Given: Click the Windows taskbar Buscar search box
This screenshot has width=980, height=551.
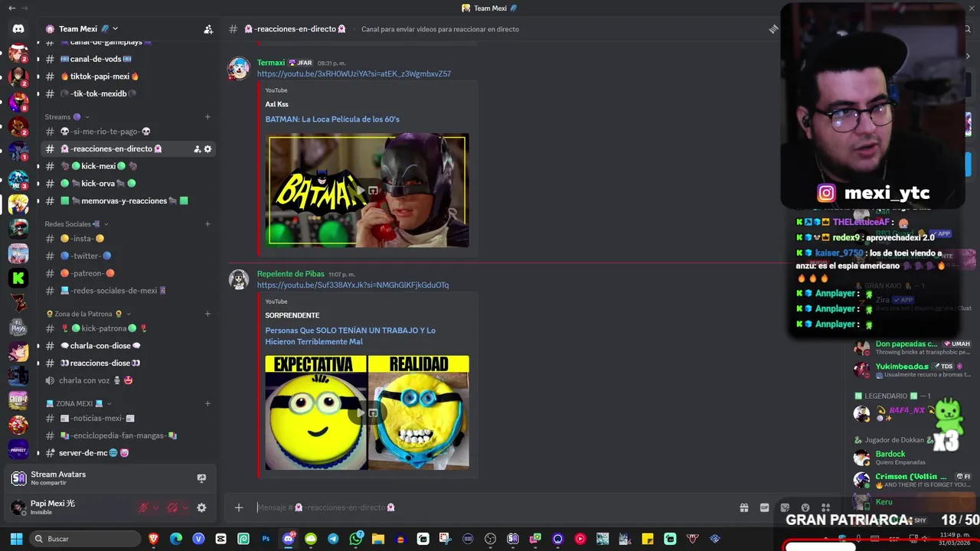Looking at the screenshot, I should pos(84,539).
